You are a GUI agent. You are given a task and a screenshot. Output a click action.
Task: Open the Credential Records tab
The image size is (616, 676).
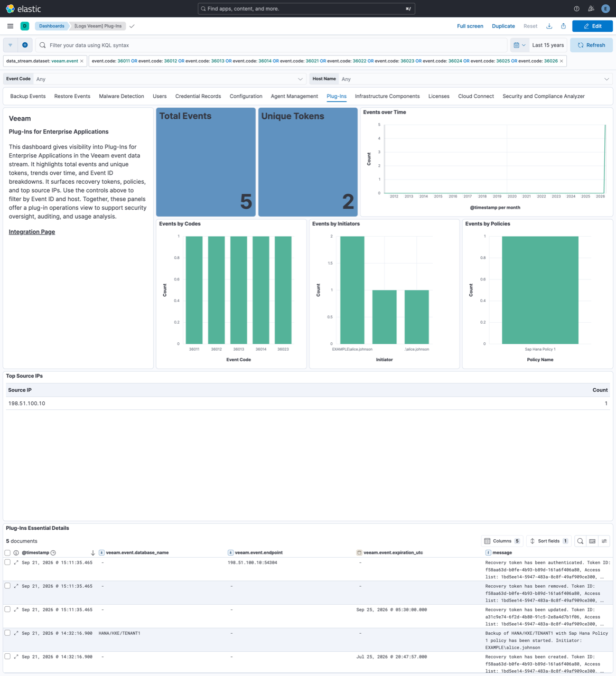tap(198, 97)
